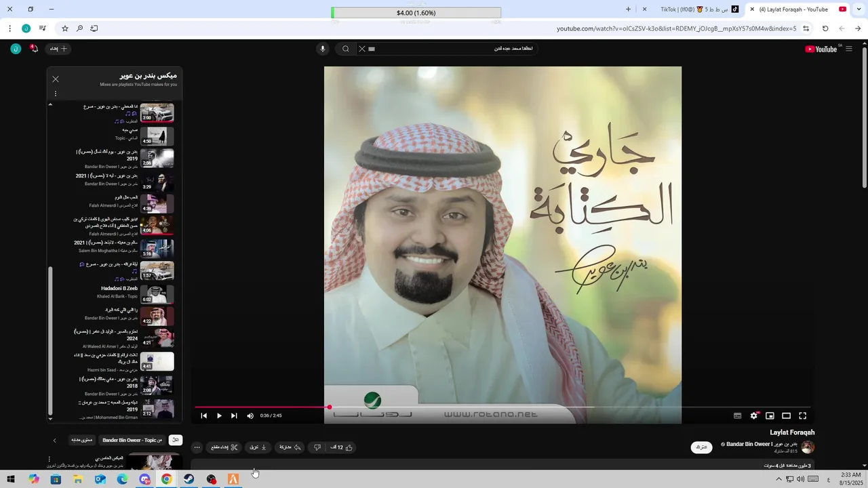
Task: Play the 6:02 Khaled Al Banik thumbnail
Action: point(157,294)
